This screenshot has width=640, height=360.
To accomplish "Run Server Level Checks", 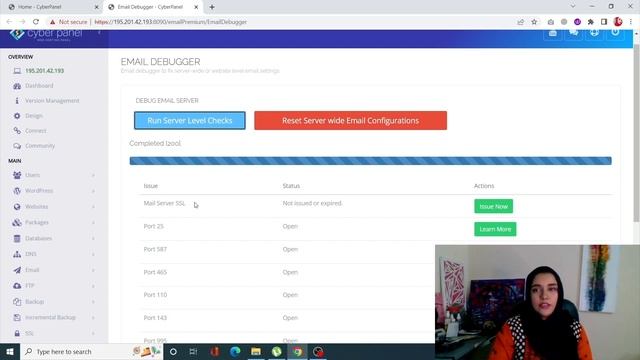I will (190, 120).
